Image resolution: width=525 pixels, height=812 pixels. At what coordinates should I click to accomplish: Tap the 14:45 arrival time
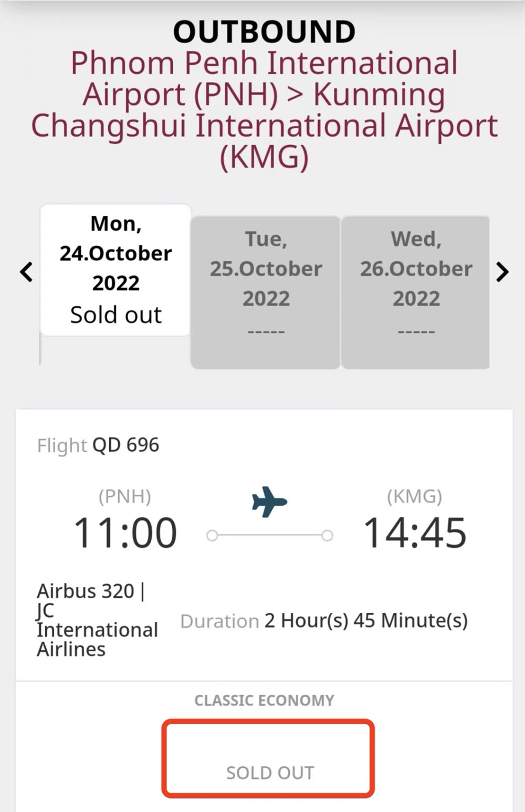[x=415, y=533]
